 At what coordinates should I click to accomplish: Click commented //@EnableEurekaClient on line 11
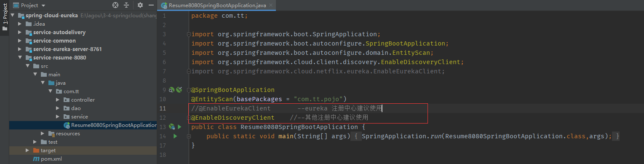click(231, 108)
